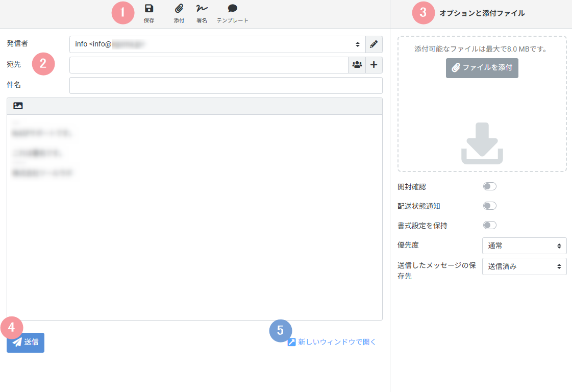
Task: Save the draft with the 保存 icon
Action: [149, 13]
